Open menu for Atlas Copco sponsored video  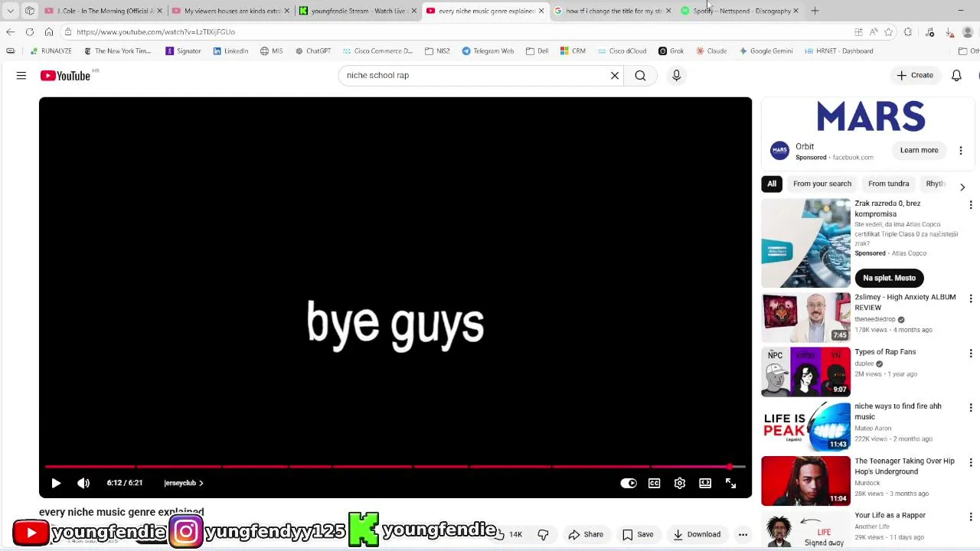[x=971, y=205]
